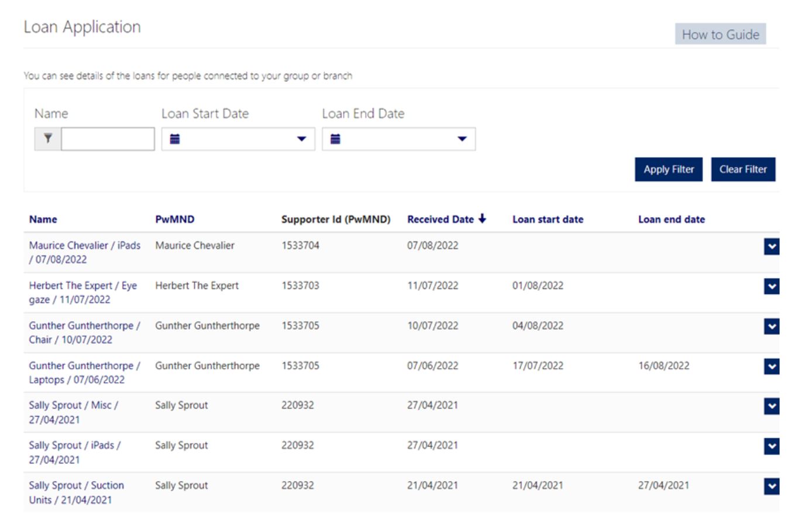Open Gunther Guntherthorpe / Laptops loan link
Viewport: 812px width, 519px height.
85,372
